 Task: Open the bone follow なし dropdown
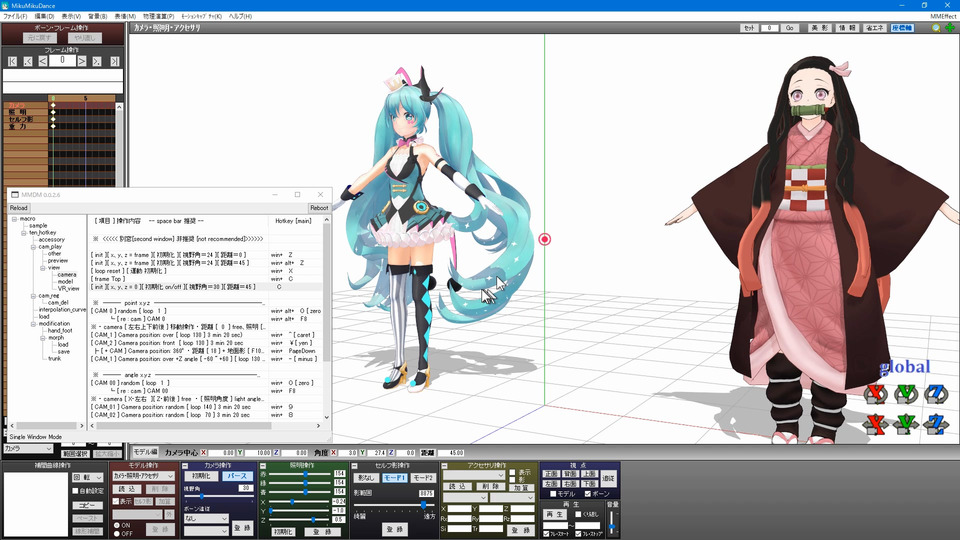[x=206, y=519]
